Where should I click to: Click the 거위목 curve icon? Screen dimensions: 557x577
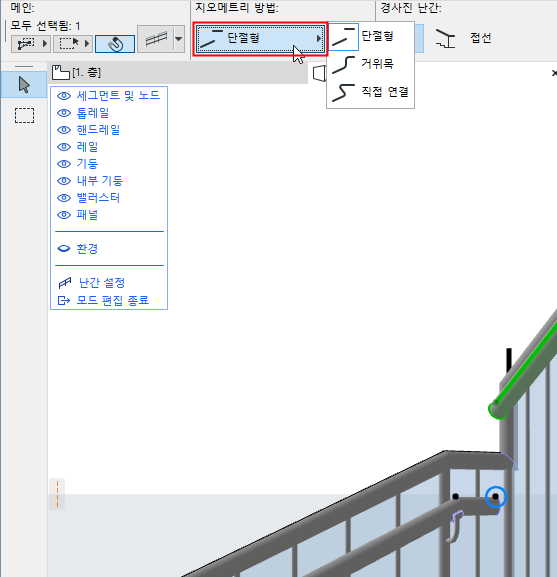coord(343,65)
